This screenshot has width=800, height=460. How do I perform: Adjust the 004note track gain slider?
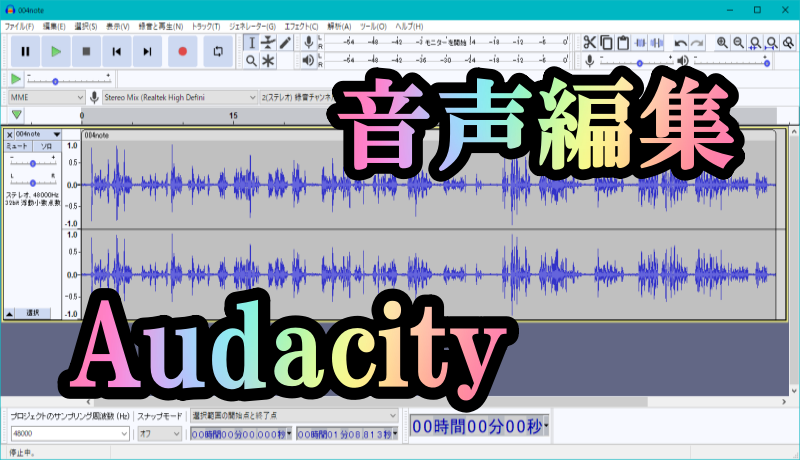pyautogui.click(x=33, y=163)
